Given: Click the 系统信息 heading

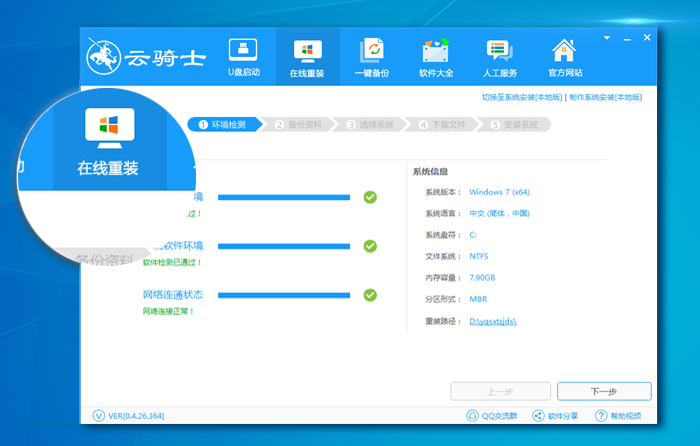Looking at the screenshot, I should pyautogui.click(x=430, y=171).
